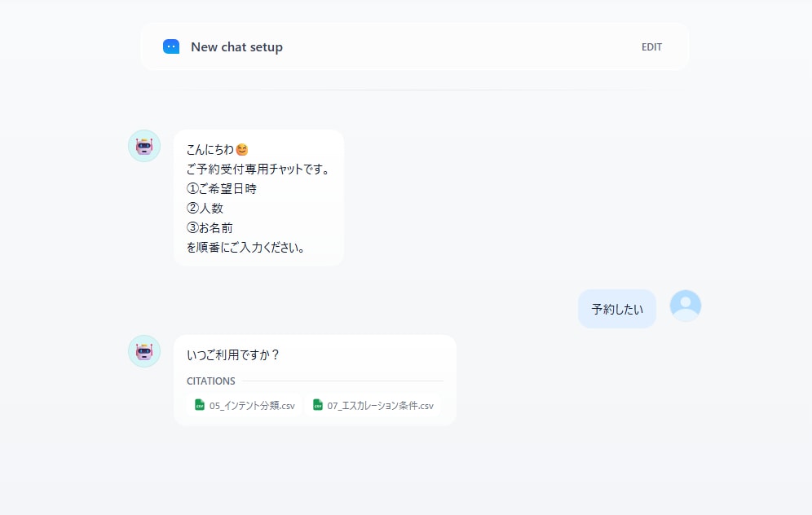This screenshot has height=515, width=812.
Task: Click the CITATIONS section label
Action: coord(211,381)
